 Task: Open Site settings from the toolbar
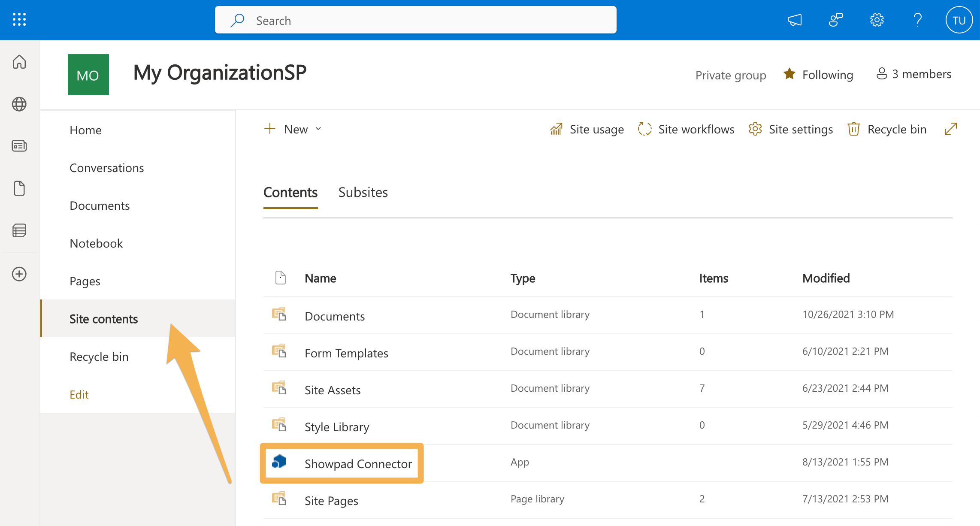tap(791, 129)
